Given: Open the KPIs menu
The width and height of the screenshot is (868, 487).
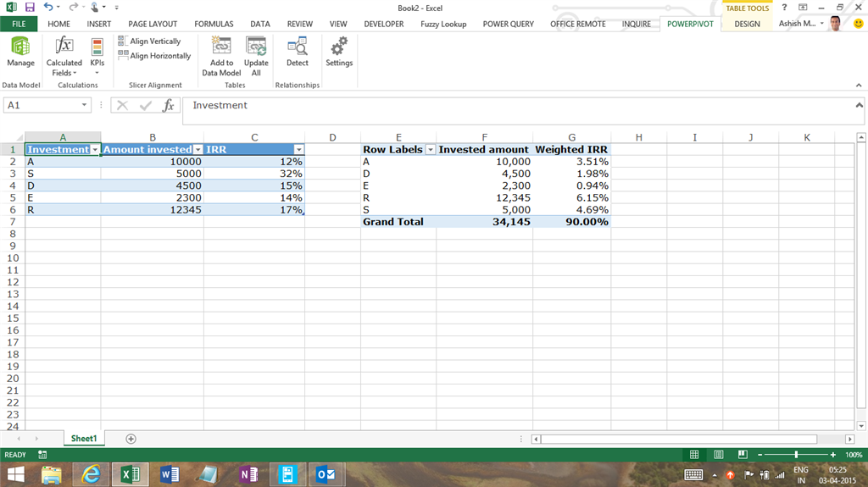Looking at the screenshot, I should point(97,57).
